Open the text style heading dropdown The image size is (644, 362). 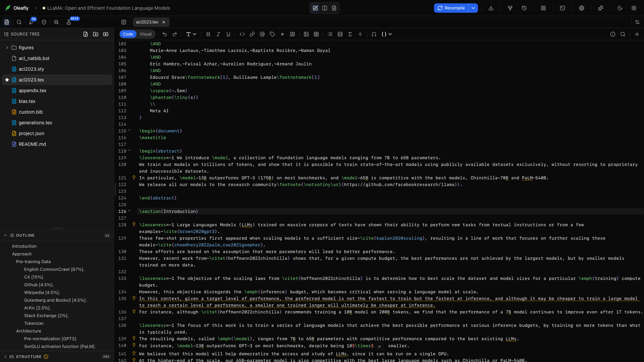[x=191, y=34]
